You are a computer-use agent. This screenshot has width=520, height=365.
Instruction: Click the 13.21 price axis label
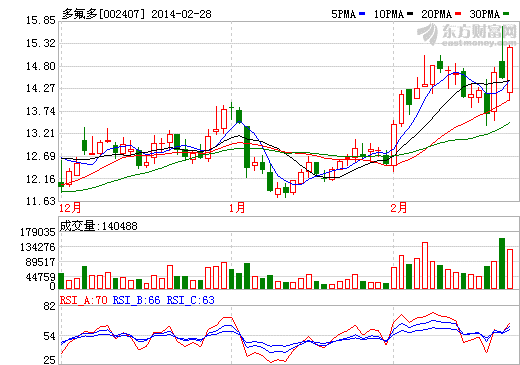click(41, 133)
